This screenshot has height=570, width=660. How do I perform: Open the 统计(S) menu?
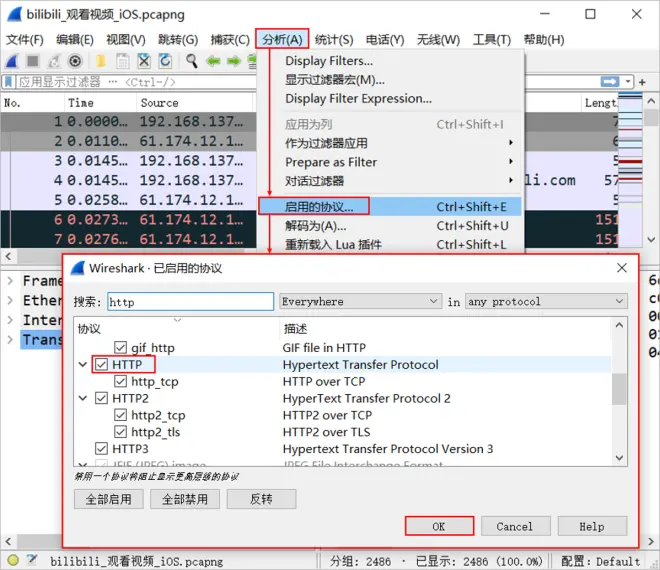[334, 40]
